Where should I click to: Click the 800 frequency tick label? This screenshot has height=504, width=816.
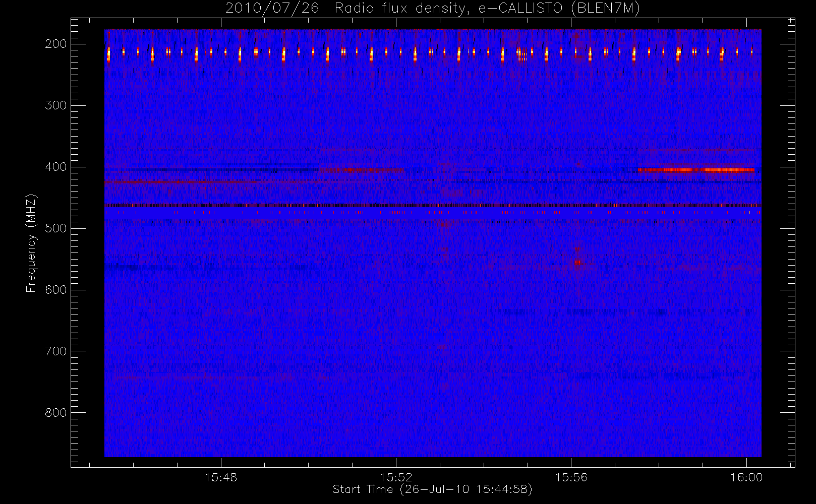[55, 413]
